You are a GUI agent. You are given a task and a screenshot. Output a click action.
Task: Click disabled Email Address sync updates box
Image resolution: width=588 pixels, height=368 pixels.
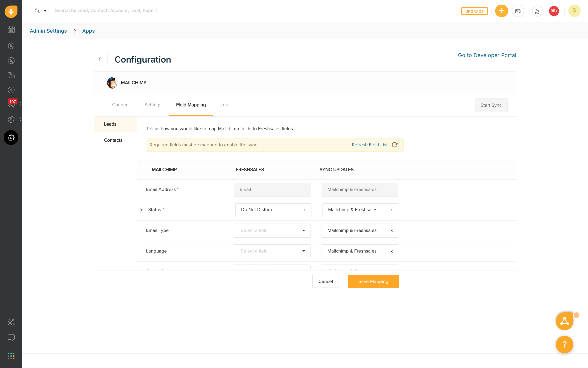[360, 190]
